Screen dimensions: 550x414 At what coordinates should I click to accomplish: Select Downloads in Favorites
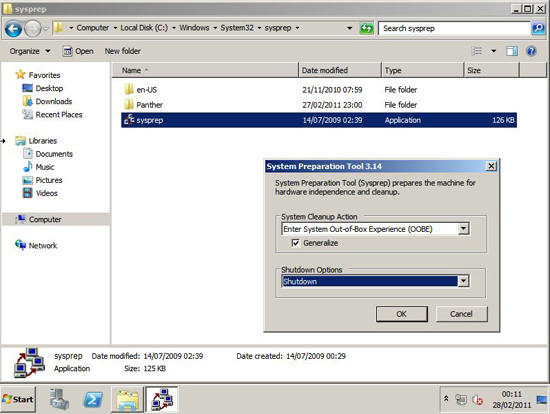click(54, 101)
